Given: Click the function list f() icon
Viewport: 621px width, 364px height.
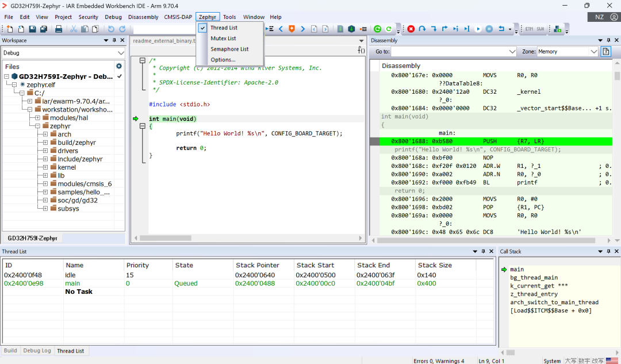Looking at the screenshot, I should click(x=361, y=50).
